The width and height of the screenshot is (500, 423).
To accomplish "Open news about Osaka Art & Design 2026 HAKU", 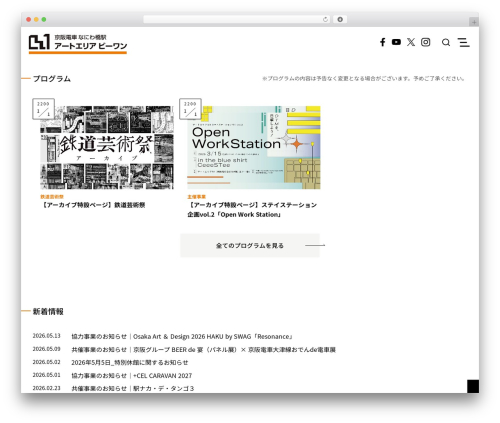I will pos(182,336).
